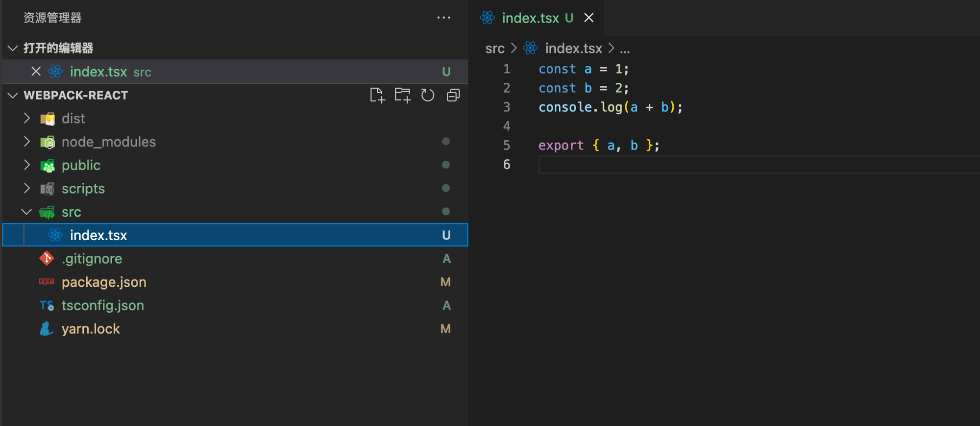Open the yarn.lock file
The width and height of the screenshot is (980, 426).
tap(235, 329)
